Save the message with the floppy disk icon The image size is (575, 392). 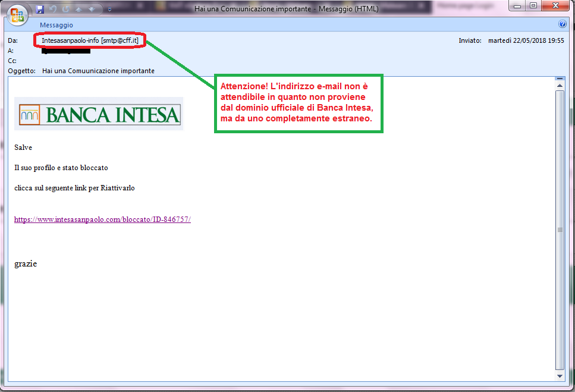[x=40, y=9]
